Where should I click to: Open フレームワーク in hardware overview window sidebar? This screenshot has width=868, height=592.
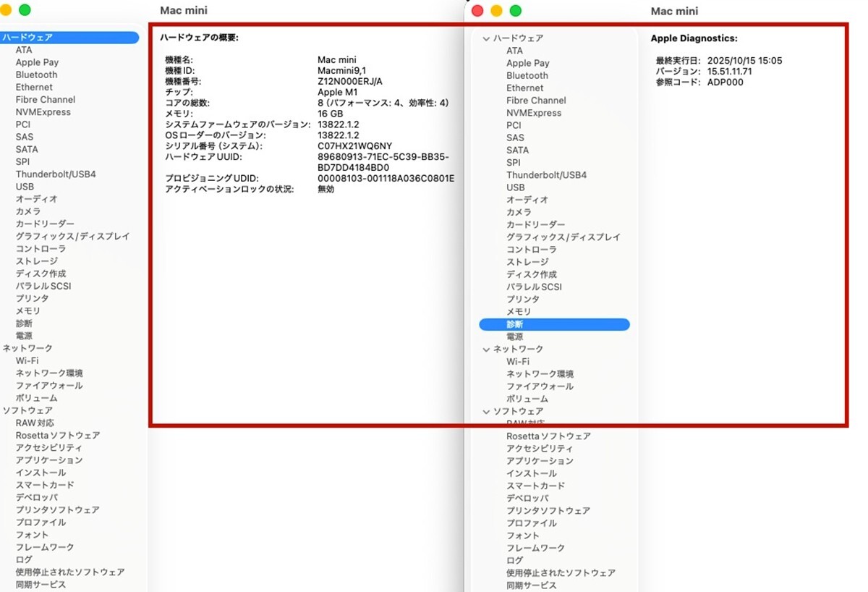(45, 547)
